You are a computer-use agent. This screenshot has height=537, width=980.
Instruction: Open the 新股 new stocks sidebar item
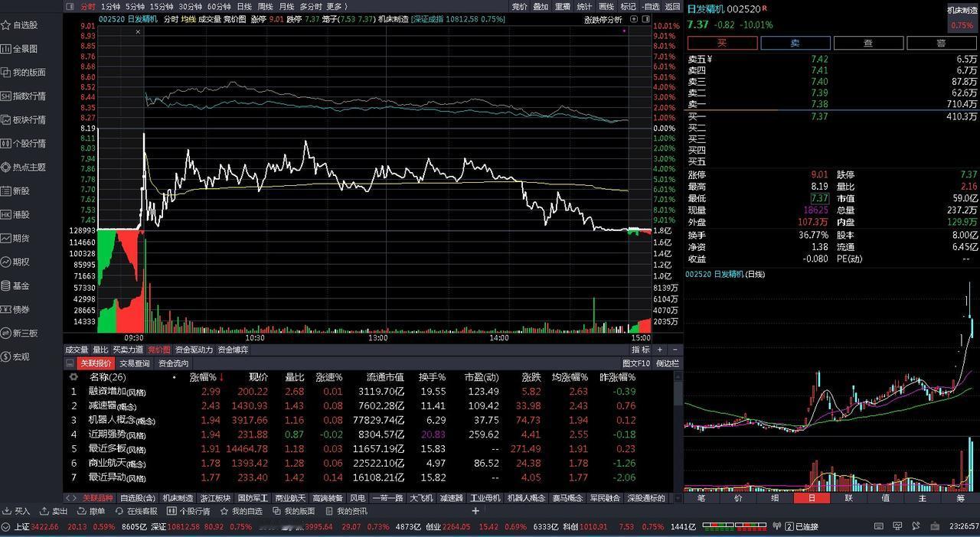[15, 191]
